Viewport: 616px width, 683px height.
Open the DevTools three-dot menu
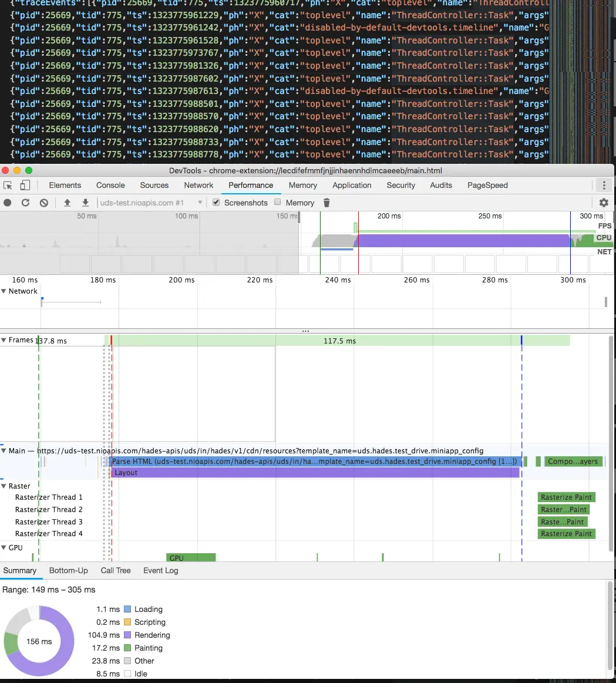pos(604,186)
